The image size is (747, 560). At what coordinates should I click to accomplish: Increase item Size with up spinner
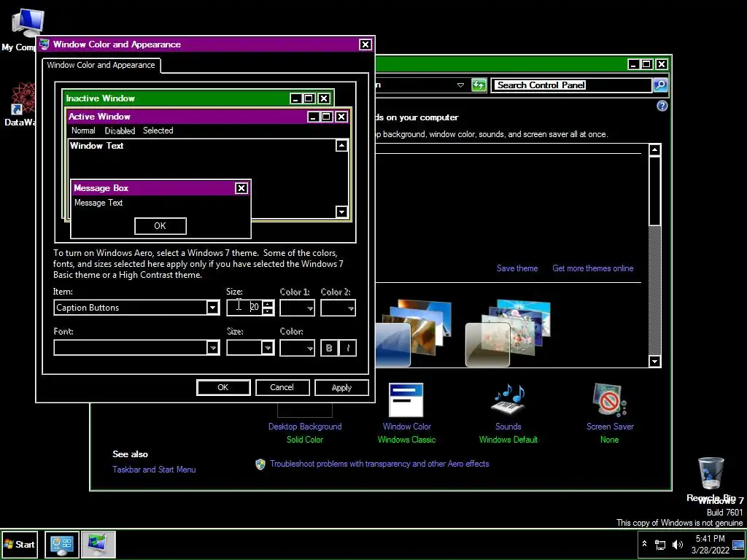[x=268, y=304]
